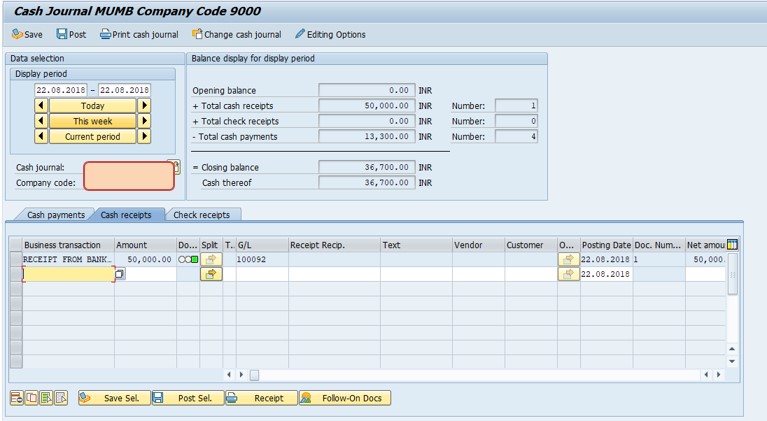Screen dimensions: 767x421
Task: Click far-right right arrow of horizontal scrollbar
Action: [719, 375]
